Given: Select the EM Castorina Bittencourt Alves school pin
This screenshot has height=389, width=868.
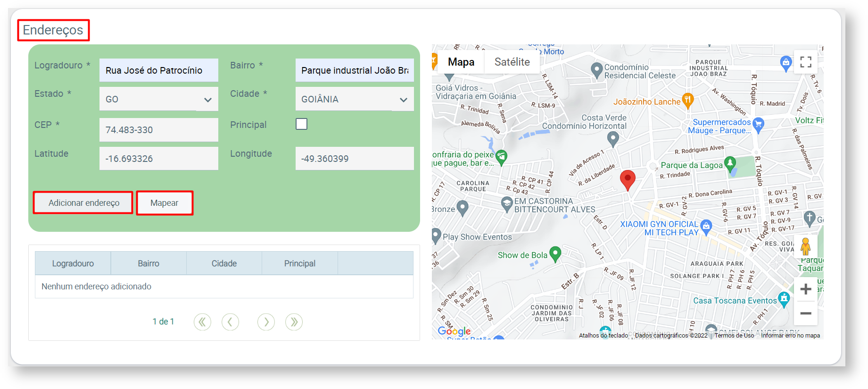Looking at the screenshot, I should coord(507,204).
